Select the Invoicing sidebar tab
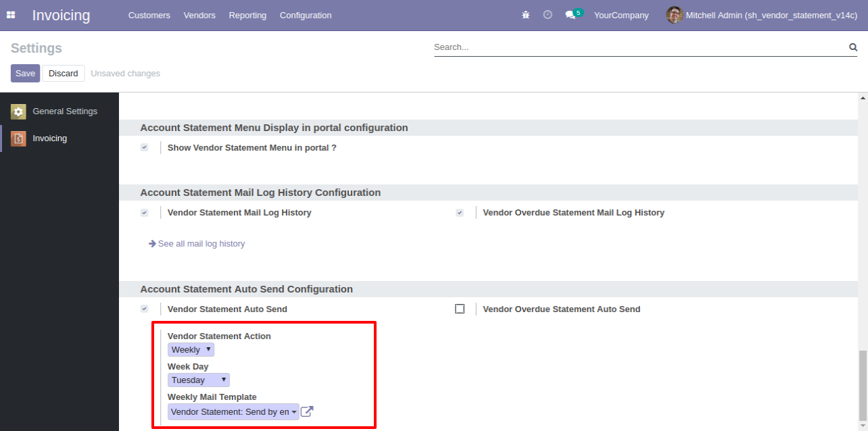Screen dimensions: 868x431 59,138
